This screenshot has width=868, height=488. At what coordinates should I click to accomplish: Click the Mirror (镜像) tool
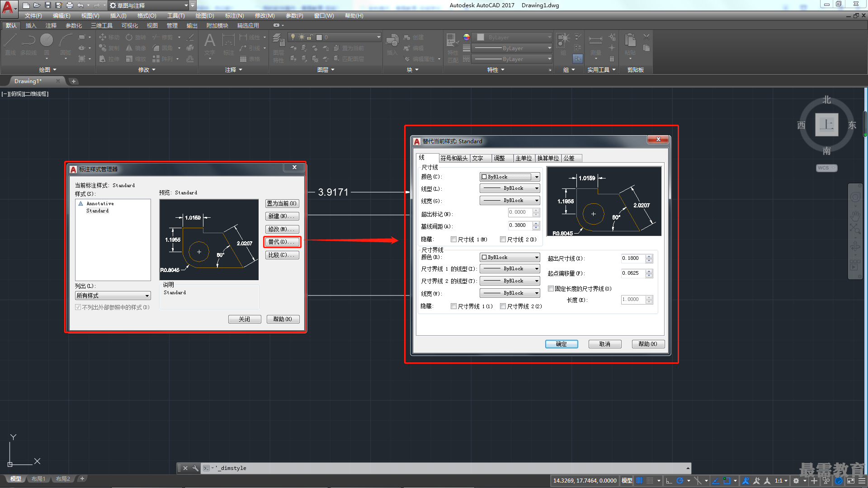pyautogui.click(x=136, y=48)
